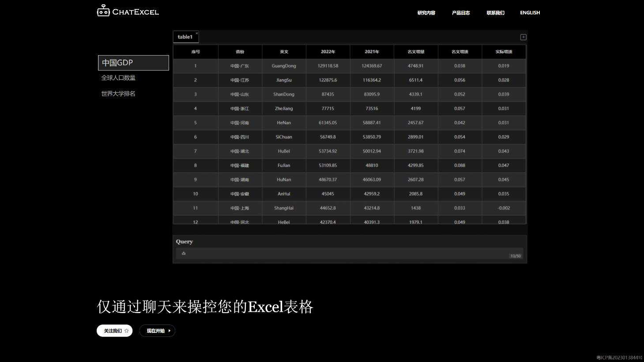Select the GuangDong cell

(x=284, y=66)
